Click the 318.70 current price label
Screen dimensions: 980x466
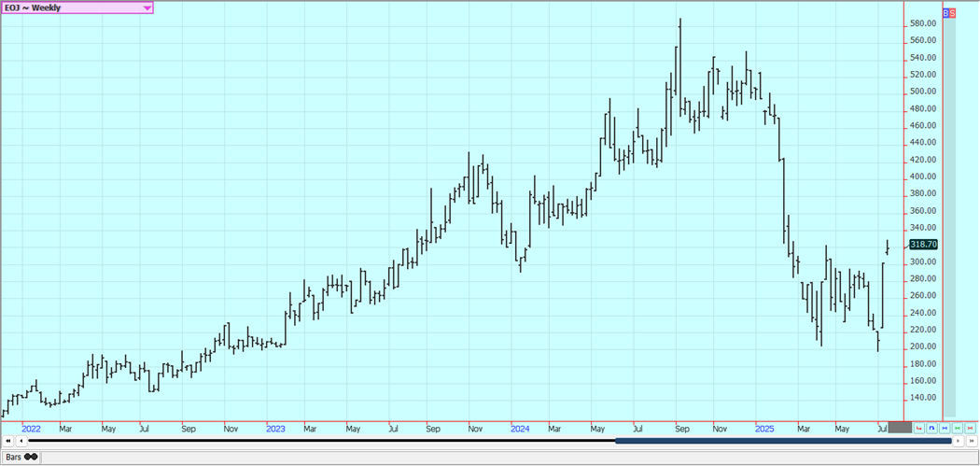tap(924, 245)
